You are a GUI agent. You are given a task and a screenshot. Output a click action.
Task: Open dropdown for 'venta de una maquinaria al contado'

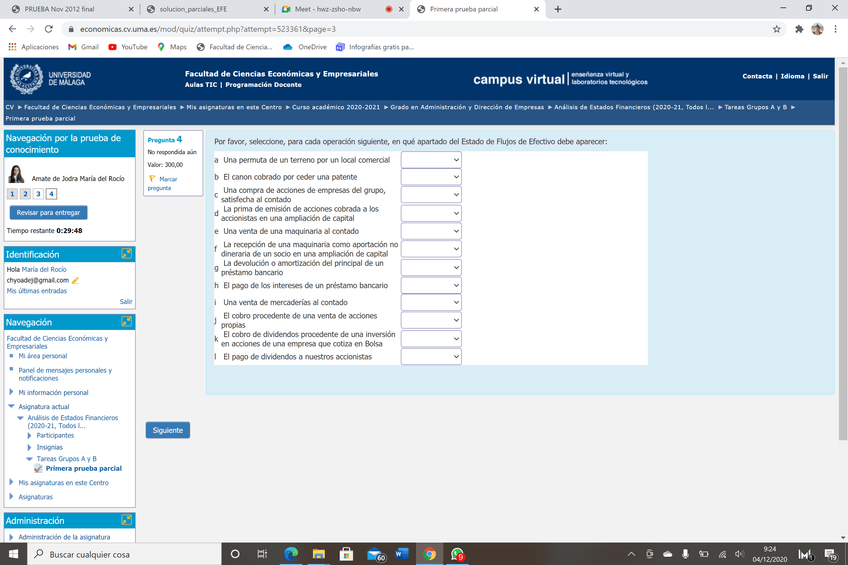(431, 231)
